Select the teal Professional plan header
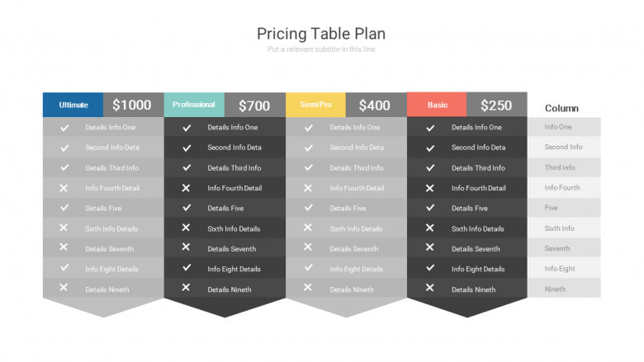This screenshot has width=644, height=362. 194,105
